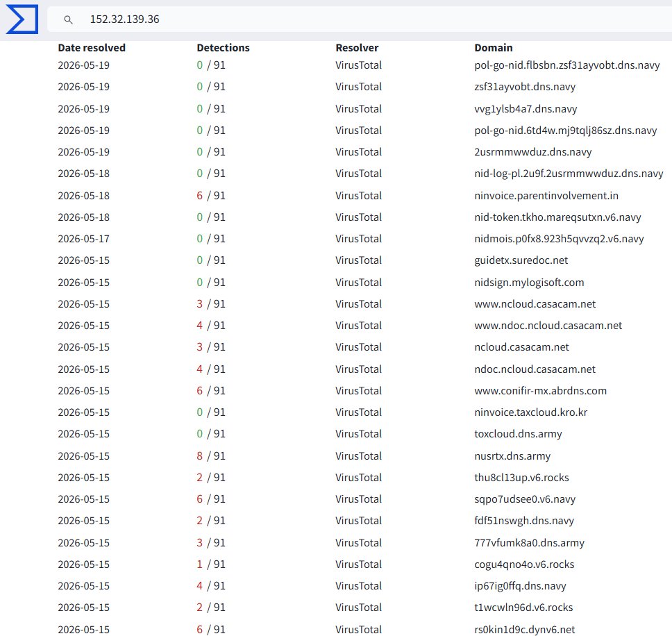Open domain www.conifir-mx.abrdns.com
The image size is (672, 636).
click(540, 390)
